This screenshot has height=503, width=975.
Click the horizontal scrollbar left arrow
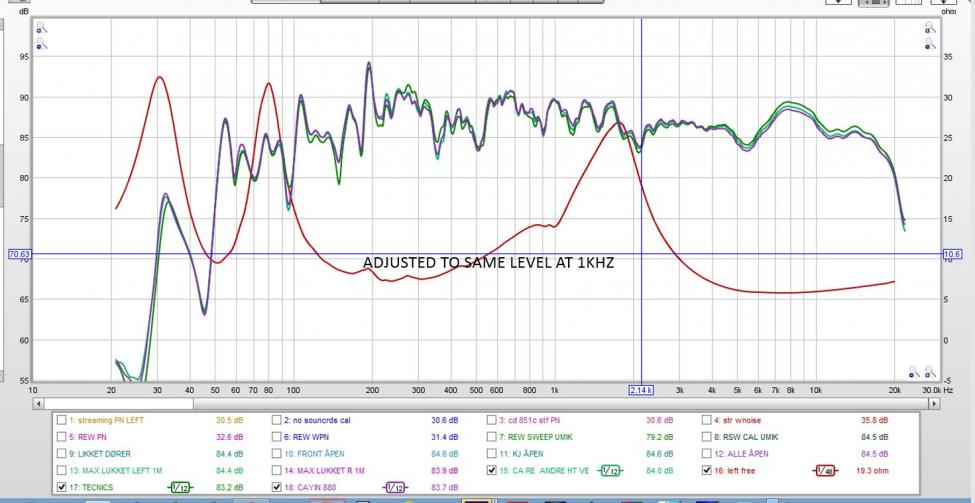(39, 404)
